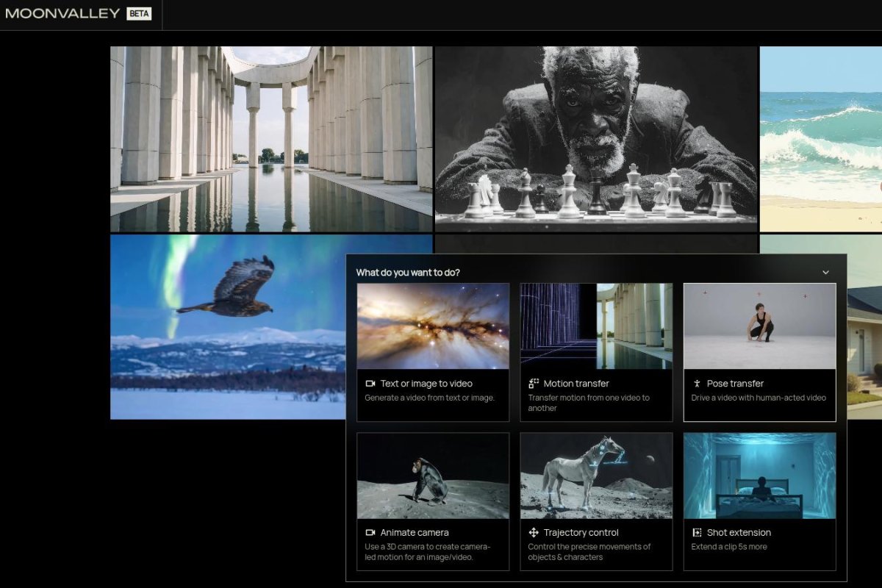Click the Trajectory control arrows icon

(534, 533)
